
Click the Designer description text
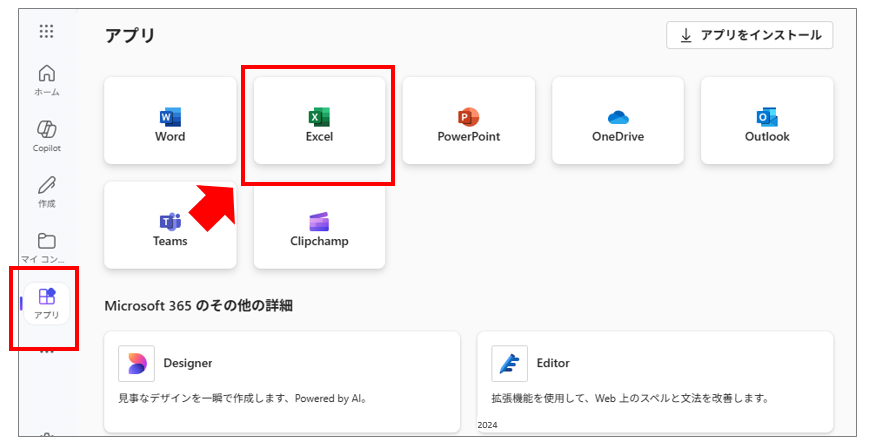(x=243, y=399)
